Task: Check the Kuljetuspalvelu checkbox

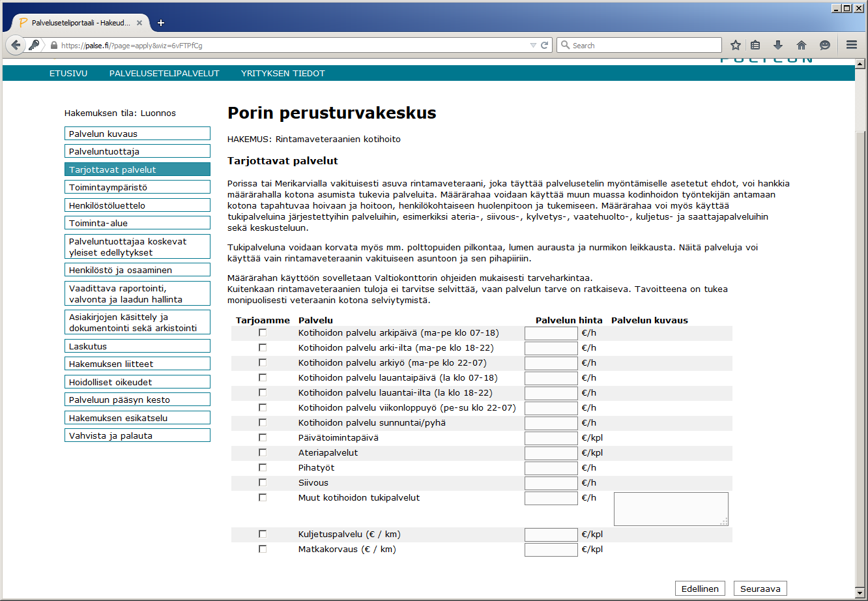Action: (x=263, y=534)
